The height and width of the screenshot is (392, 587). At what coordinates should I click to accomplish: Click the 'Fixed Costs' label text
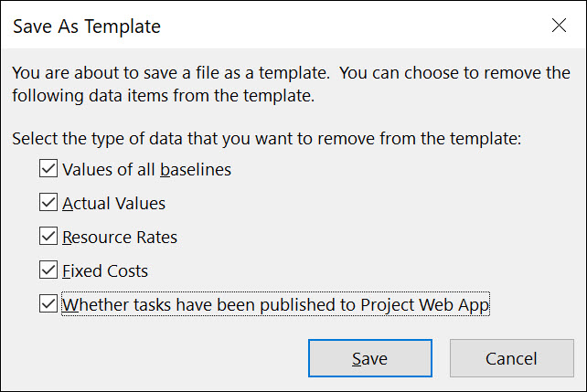(x=105, y=270)
